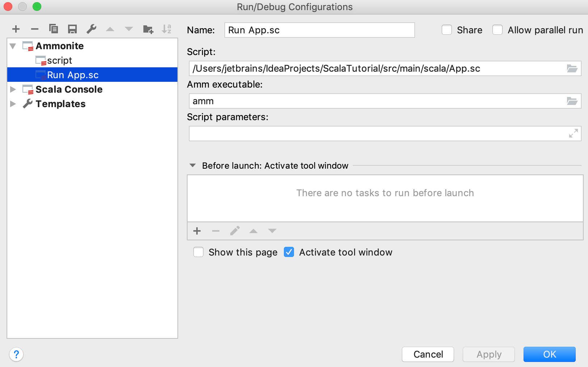Apply the configuration changes
Screen dimensions: 588x367
pyautogui.click(x=488, y=354)
